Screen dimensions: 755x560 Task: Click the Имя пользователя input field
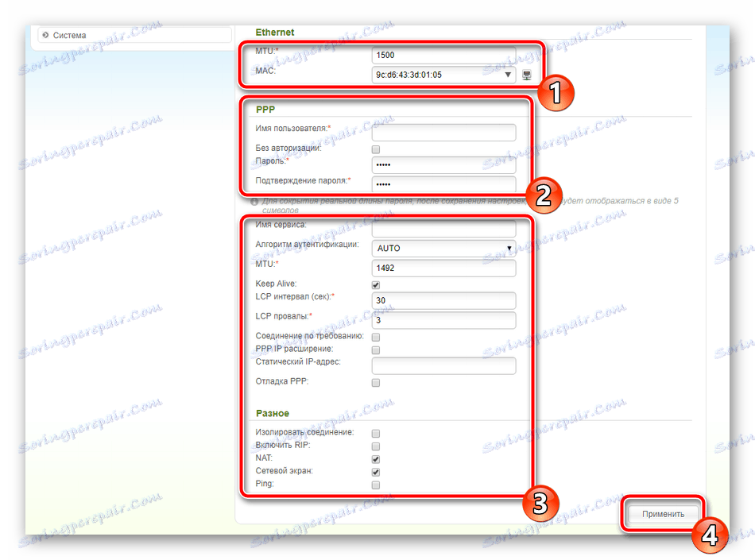click(x=443, y=133)
